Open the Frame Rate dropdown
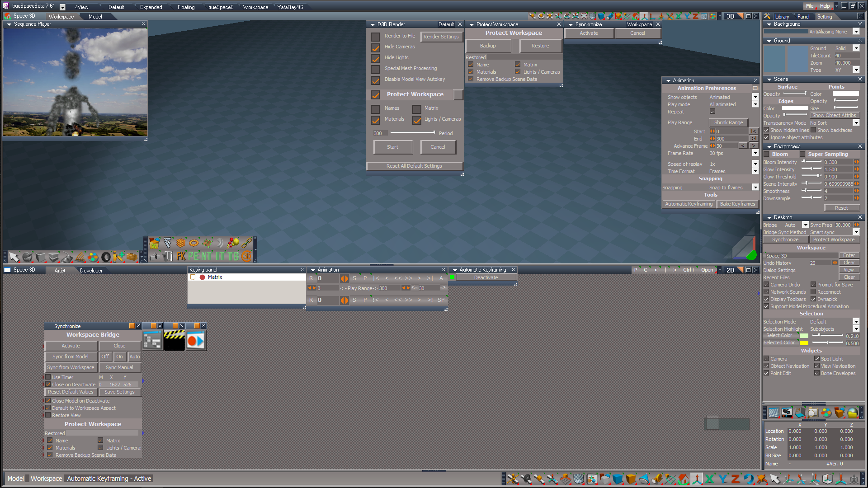This screenshot has height=488, width=868. (755, 153)
